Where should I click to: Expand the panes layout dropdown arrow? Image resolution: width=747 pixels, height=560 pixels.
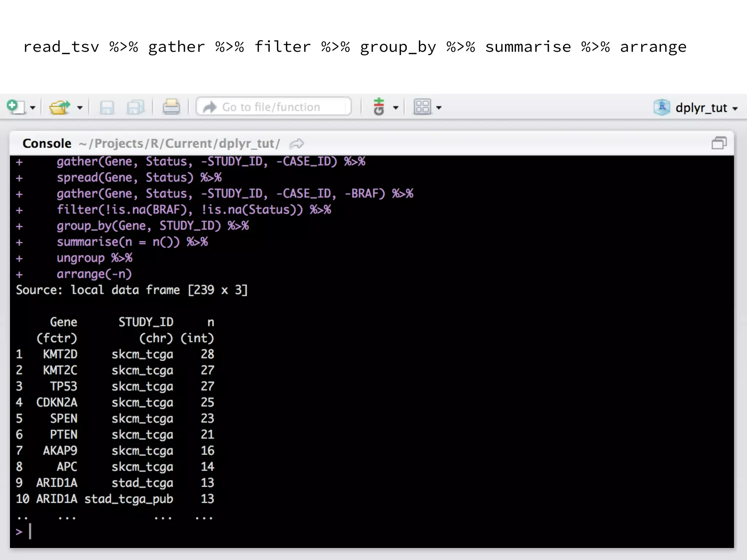click(x=439, y=108)
